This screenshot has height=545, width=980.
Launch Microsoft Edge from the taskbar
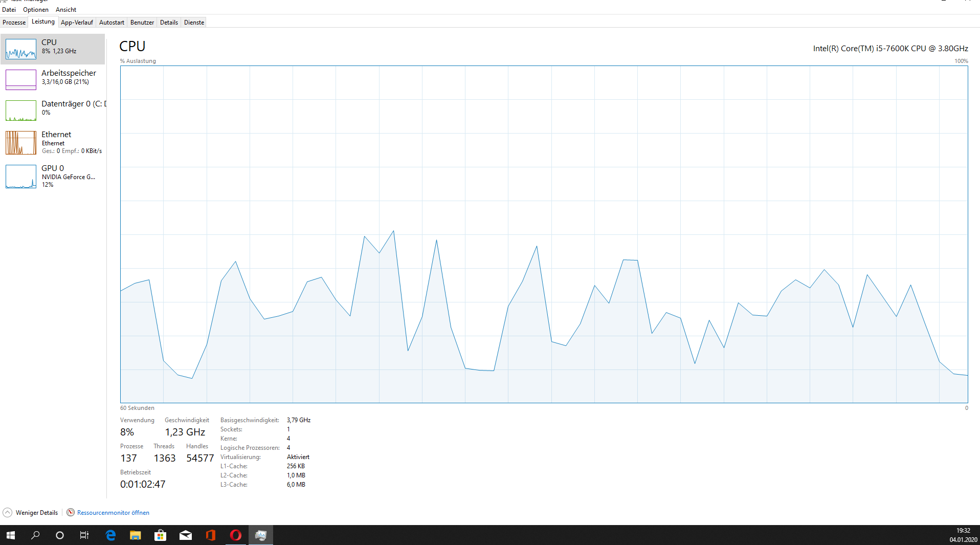point(110,535)
